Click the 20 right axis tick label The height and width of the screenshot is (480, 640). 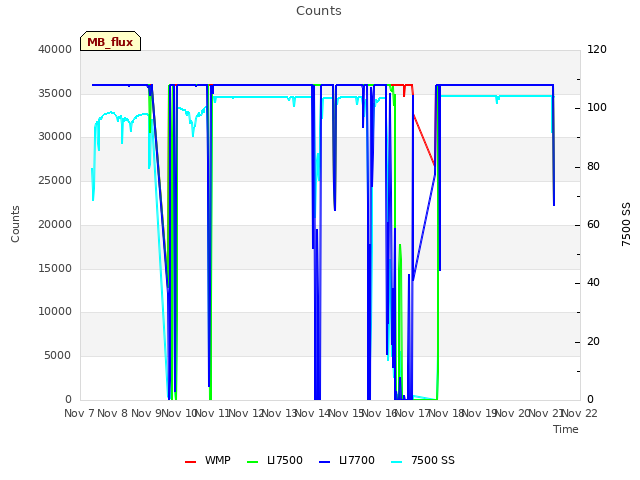click(593, 341)
